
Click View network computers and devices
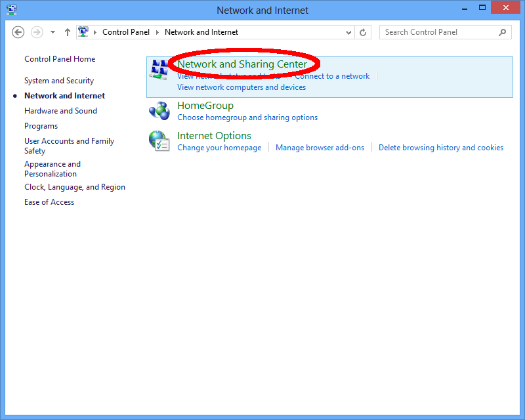(x=241, y=87)
